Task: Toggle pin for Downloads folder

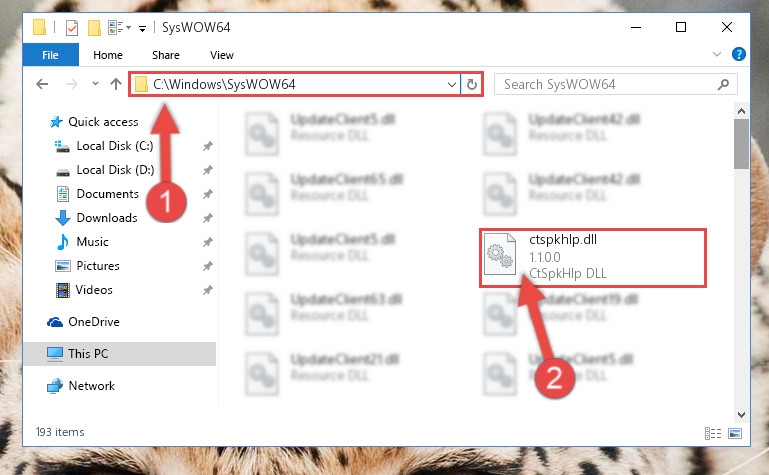Action: pos(208,218)
